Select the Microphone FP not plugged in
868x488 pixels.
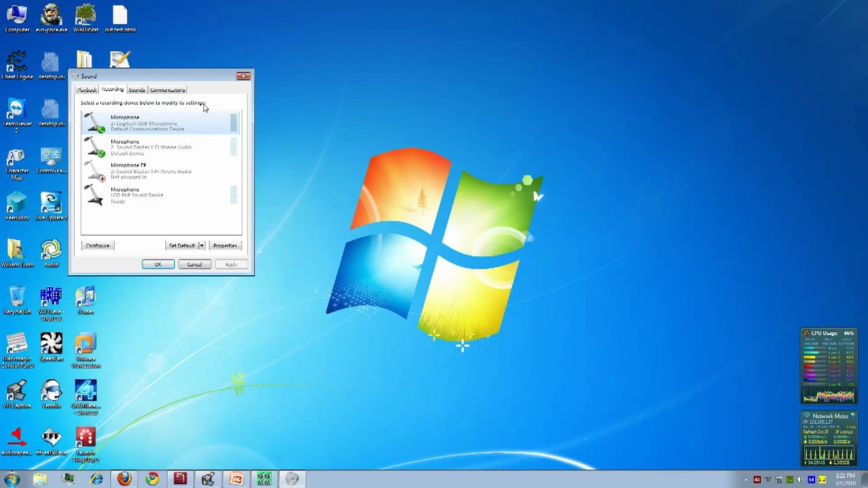coord(161,171)
